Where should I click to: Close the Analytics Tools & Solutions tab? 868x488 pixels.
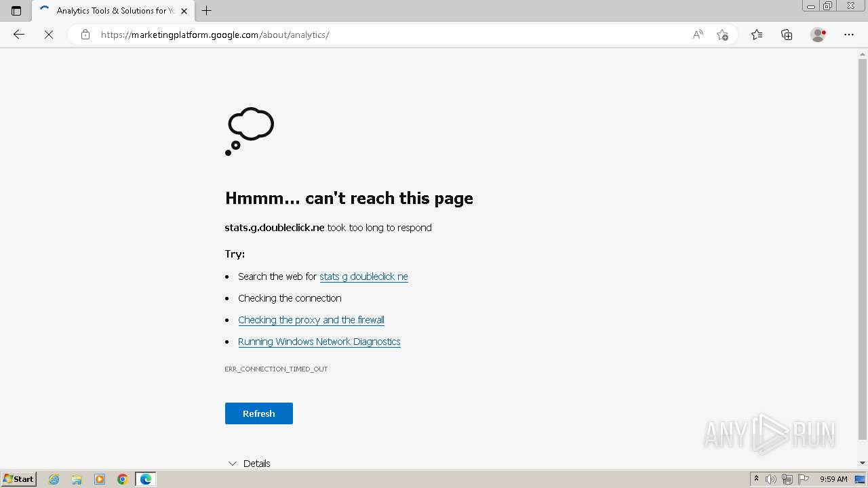184,11
